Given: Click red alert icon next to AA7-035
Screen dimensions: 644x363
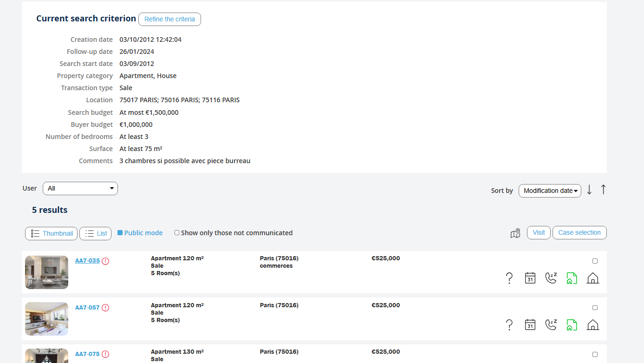Looking at the screenshot, I should point(105,261).
